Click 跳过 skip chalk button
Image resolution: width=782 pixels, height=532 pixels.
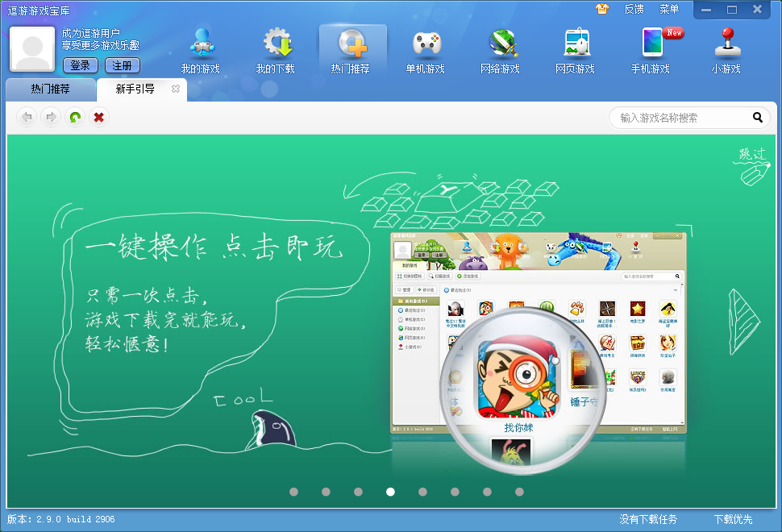click(x=753, y=165)
